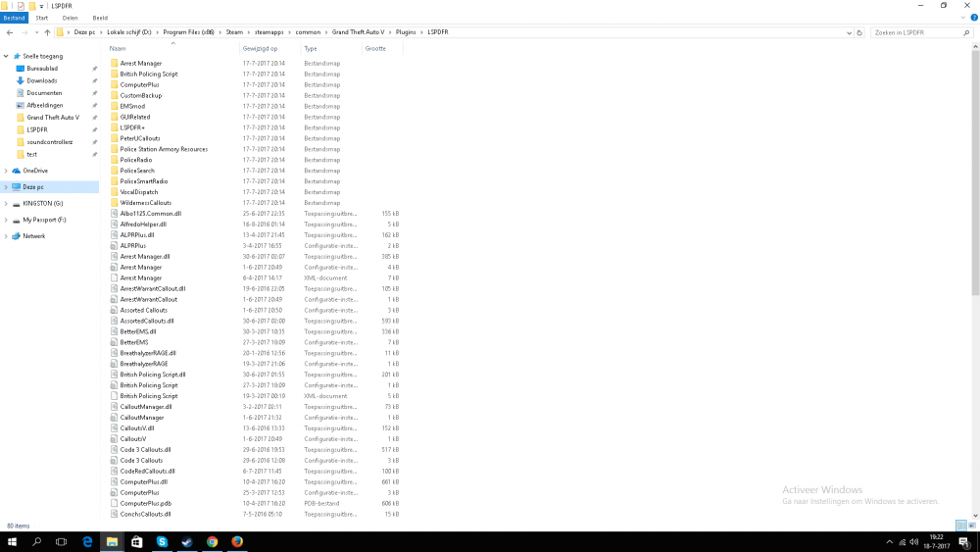
Task: Click the Afbeeldingen icon in sidebar
Action: pyautogui.click(x=20, y=105)
